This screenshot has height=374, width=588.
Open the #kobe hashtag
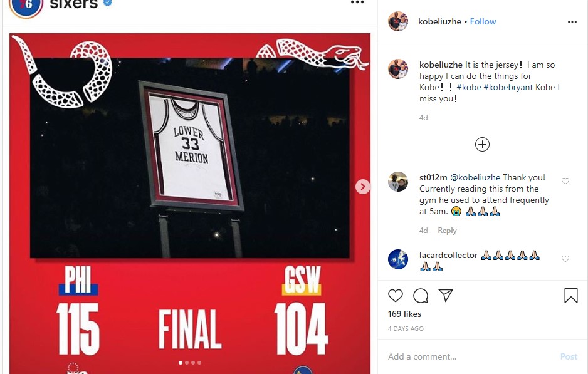click(469, 87)
